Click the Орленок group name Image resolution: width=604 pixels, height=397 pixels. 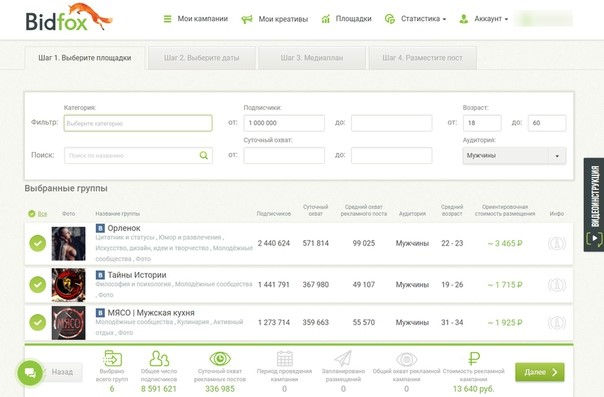tap(124, 228)
